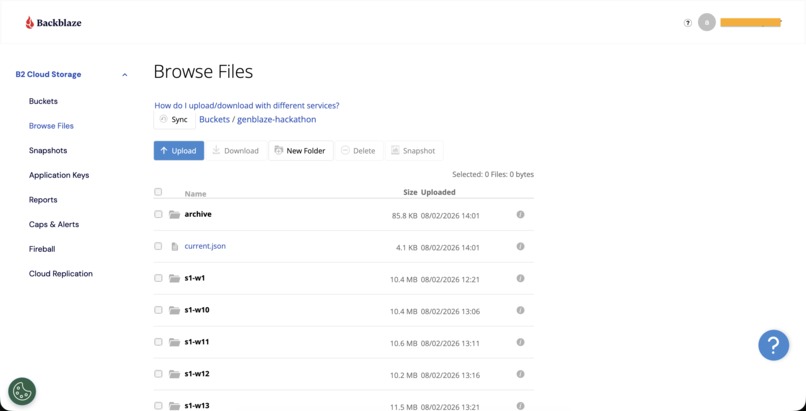Viewport: 806px width, 411px height.
Task: Open the upload/download with different services link
Action: point(247,105)
